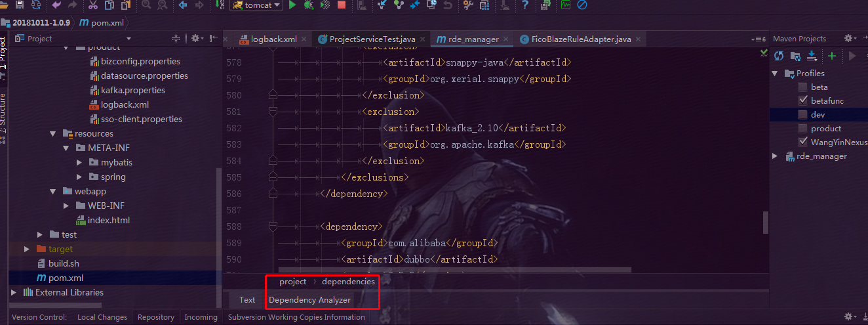Expand rde_manager node in Maven panel

click(775, 156)
